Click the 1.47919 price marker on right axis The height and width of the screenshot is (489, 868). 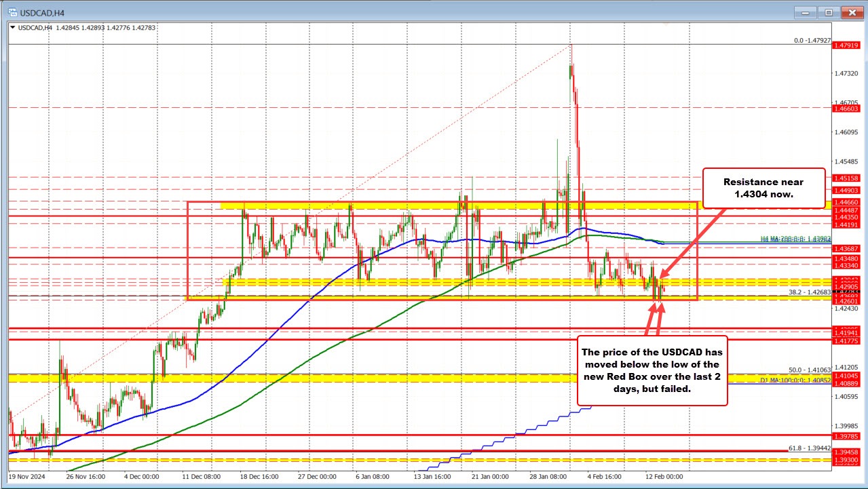848,45
